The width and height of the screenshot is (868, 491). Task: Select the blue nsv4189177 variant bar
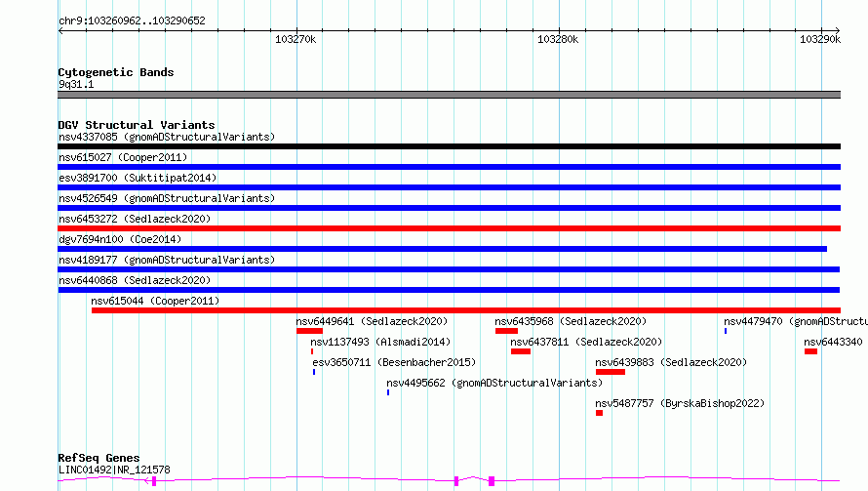(449, 269)
